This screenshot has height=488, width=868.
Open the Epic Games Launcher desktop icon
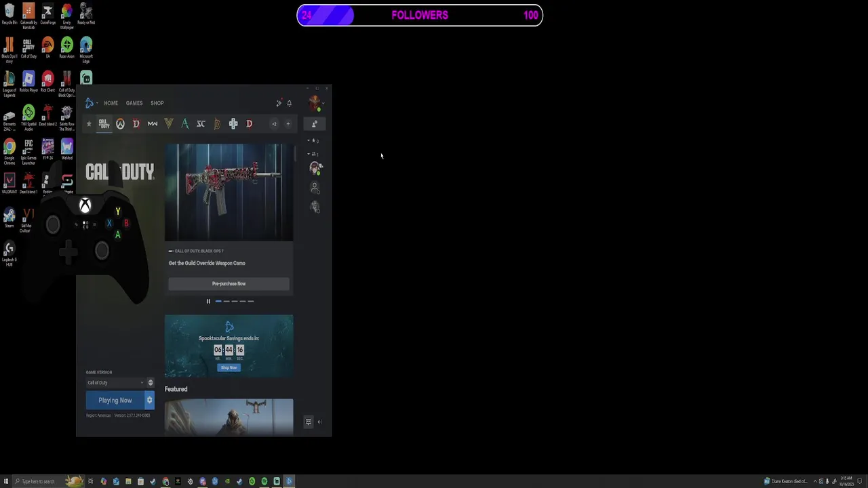(28, 152)
